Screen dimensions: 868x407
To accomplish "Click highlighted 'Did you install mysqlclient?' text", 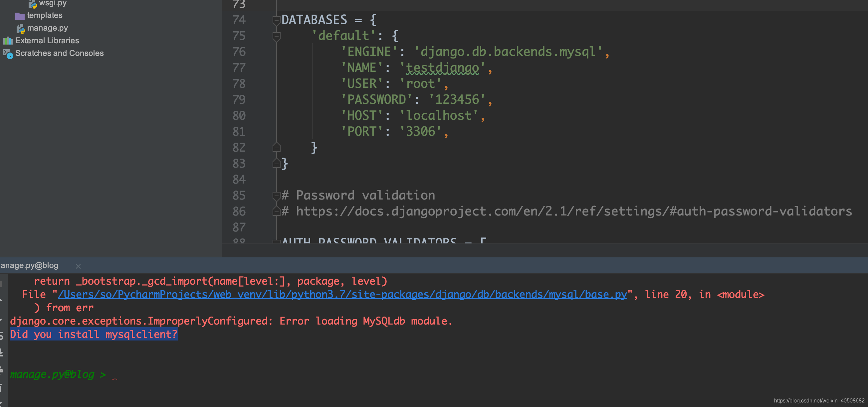I will [x=94, y=334].
